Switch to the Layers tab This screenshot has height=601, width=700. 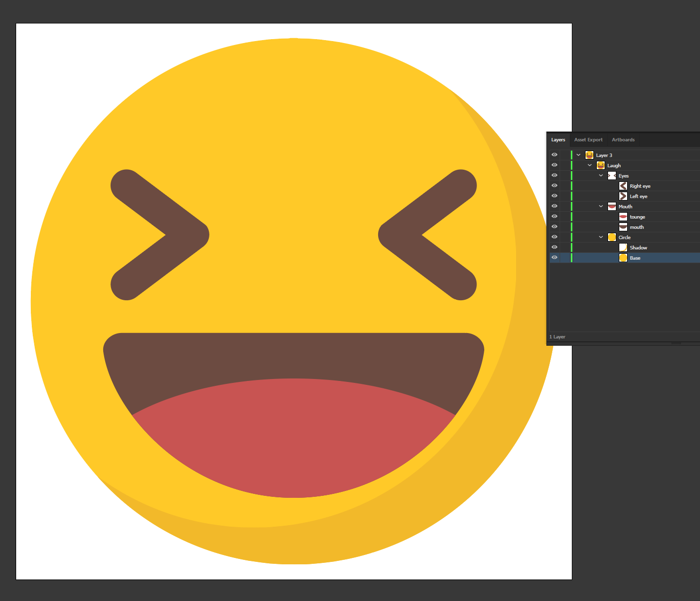(558, 140)
